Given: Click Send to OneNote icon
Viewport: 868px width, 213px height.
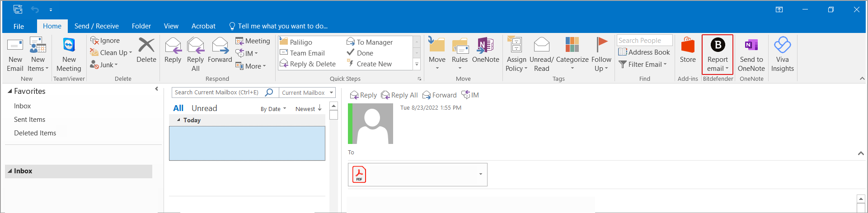Looking at the screenshot, I should [751, 46].
